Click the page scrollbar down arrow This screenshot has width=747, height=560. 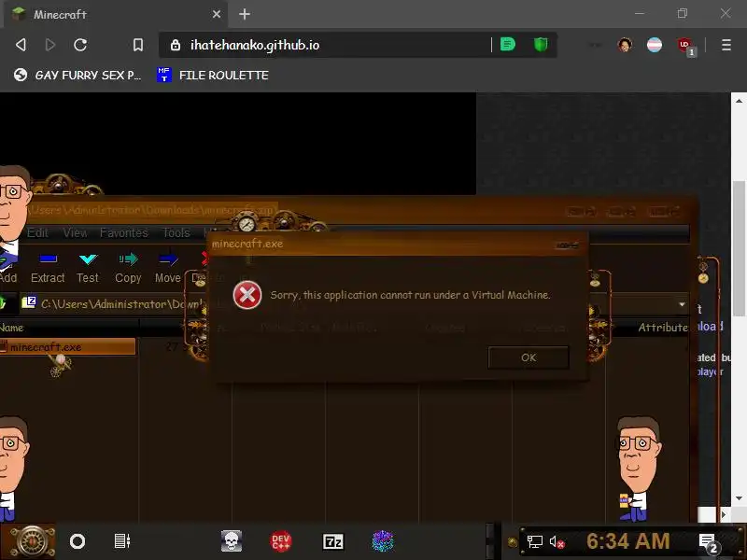[x=739, y=498]
